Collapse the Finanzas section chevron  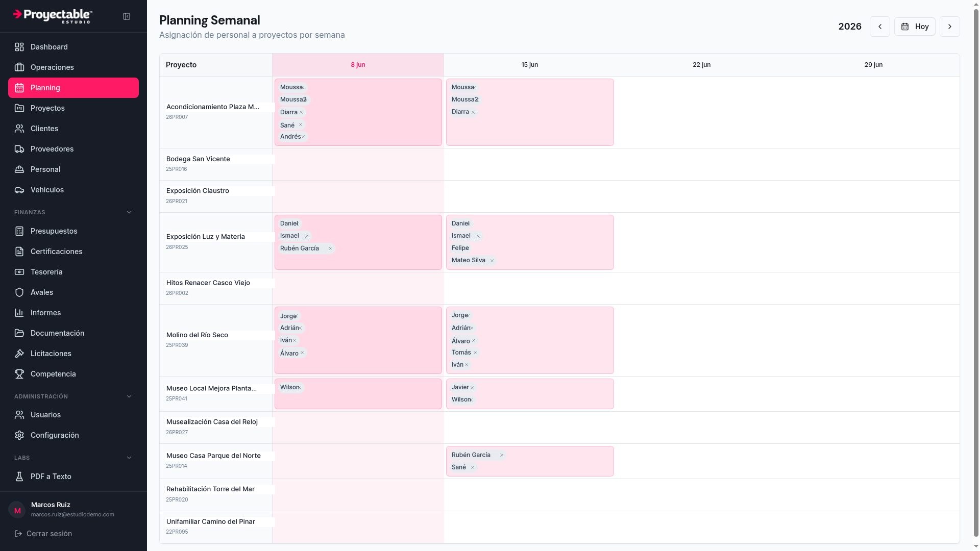click(129, 212)
